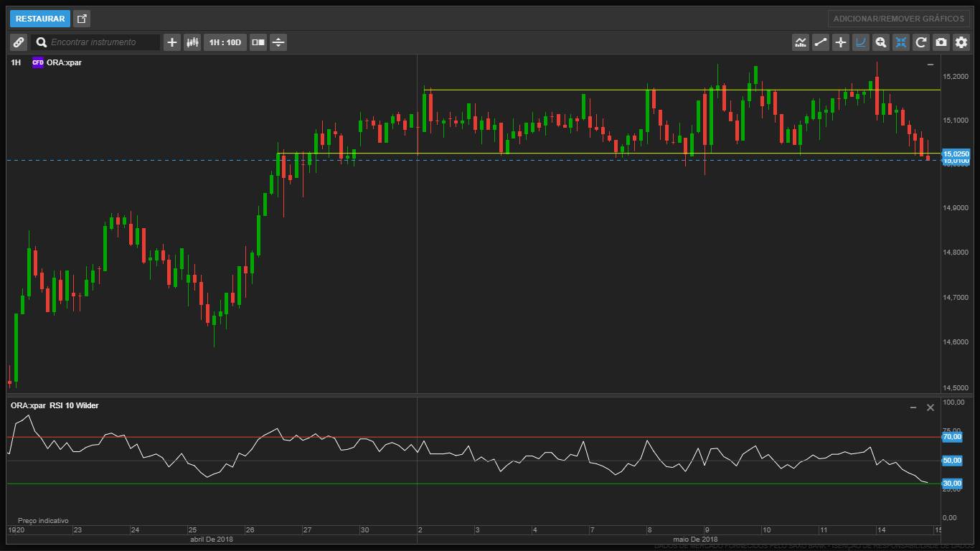980x551 pixels.
Task: Open the indicators and studies tool
Action: [801, 42]
